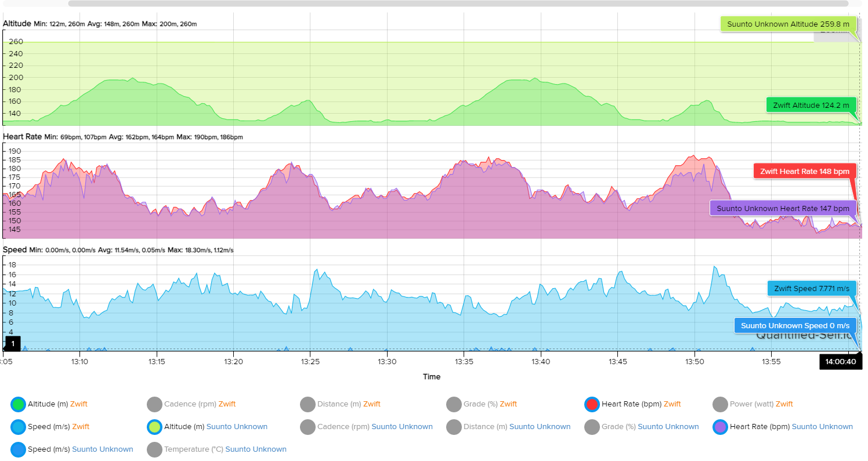Click the horizontal chart scrollbar at top
This screenshot has height=461, width=868.
[458, 3]
